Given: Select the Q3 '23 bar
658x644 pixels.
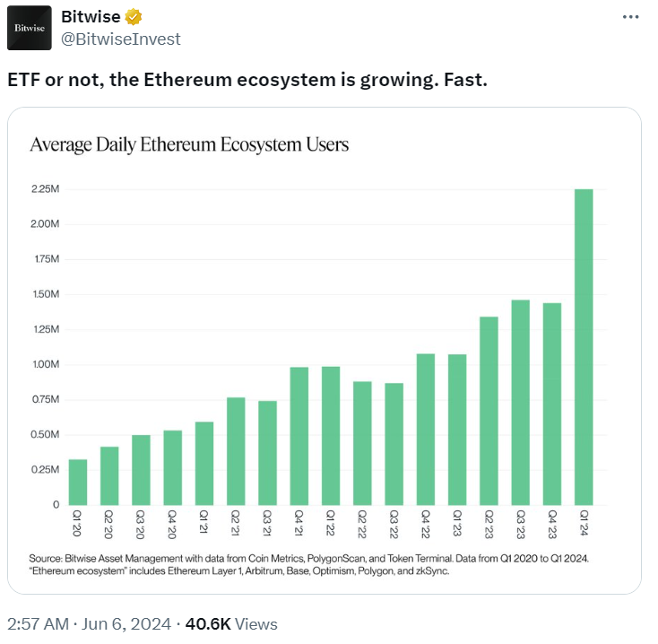Looking at the screenshot, I should pos(520,403).
